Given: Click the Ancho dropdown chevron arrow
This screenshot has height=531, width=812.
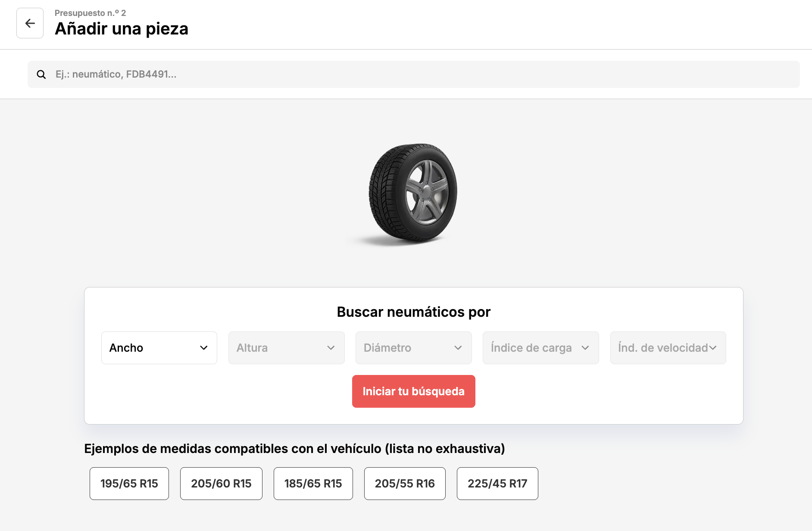Looking at the screenshot, I should [x=204, y=348].
